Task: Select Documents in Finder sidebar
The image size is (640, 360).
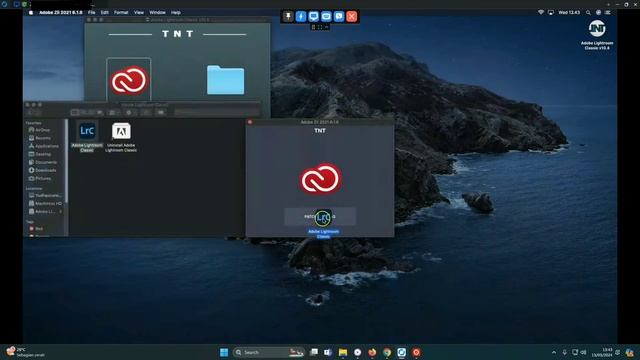Action: (42, 162)
